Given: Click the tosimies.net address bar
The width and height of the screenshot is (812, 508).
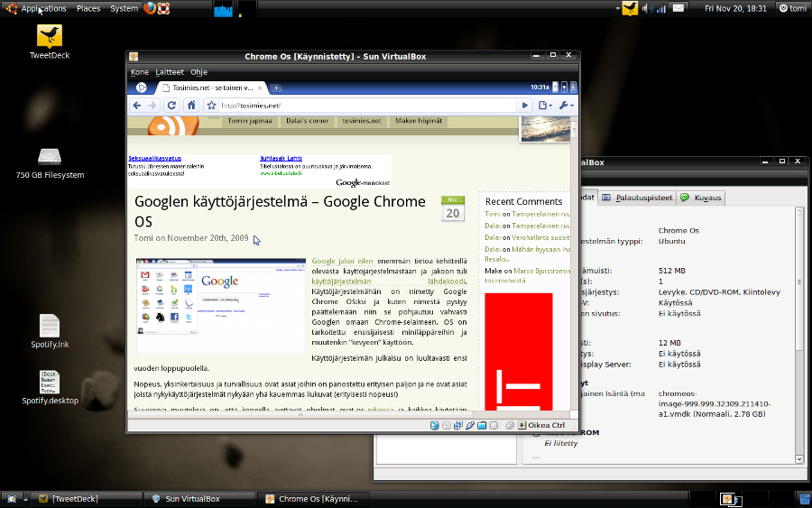Looking at the screenshot, I should pos(366,106).
